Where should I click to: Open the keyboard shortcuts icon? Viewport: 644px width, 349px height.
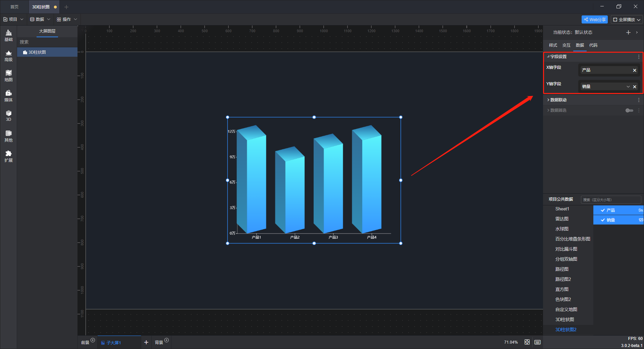point(538,342)
